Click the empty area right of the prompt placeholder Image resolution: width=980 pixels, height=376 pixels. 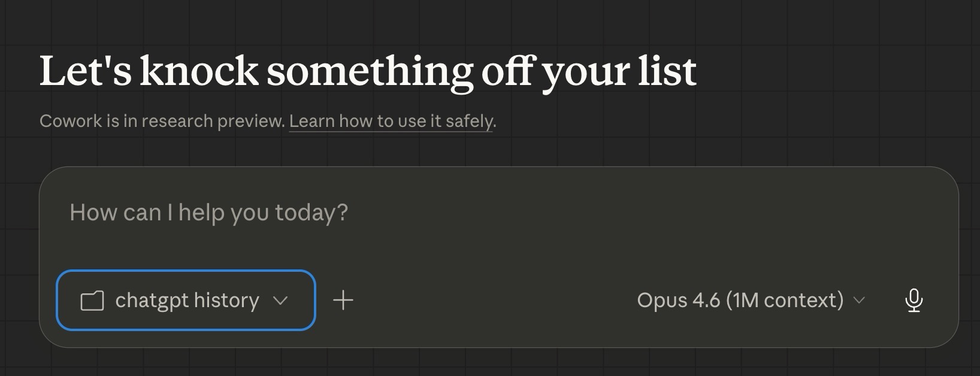coord(599,213)
